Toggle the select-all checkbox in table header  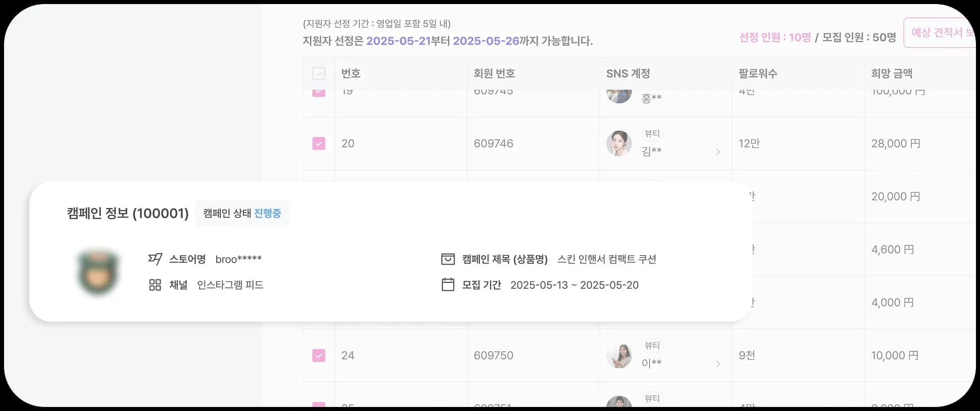(x=318, y=74)
